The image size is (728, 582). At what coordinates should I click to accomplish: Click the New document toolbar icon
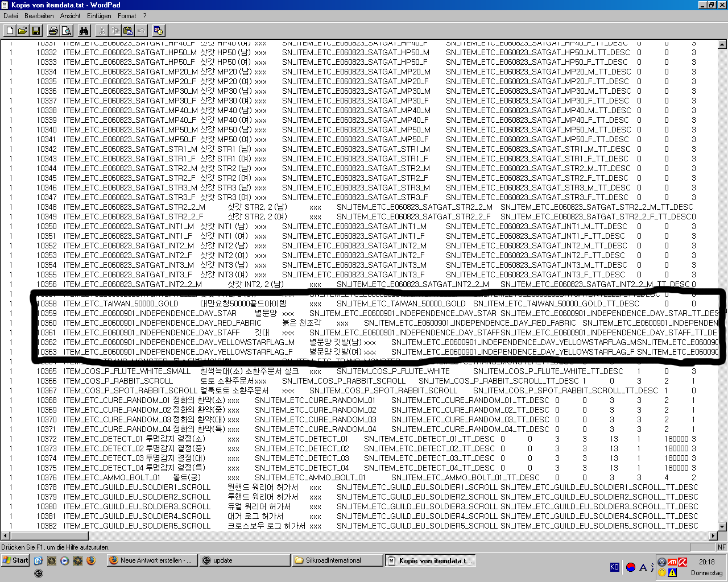click(x=10, y=31)
